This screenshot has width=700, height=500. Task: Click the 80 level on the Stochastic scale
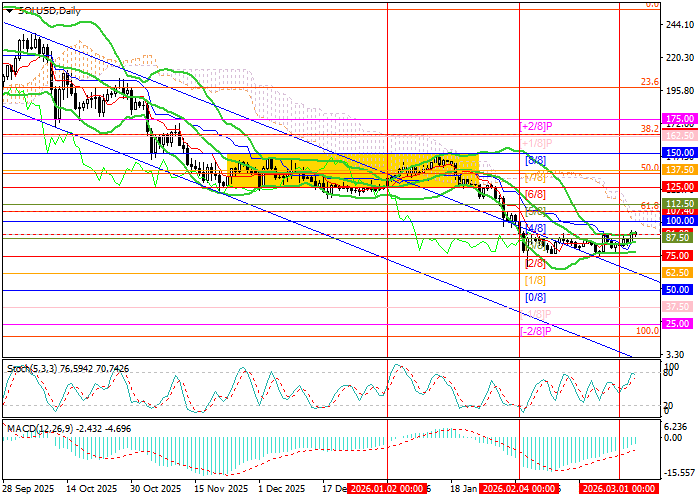click(668, 373)
